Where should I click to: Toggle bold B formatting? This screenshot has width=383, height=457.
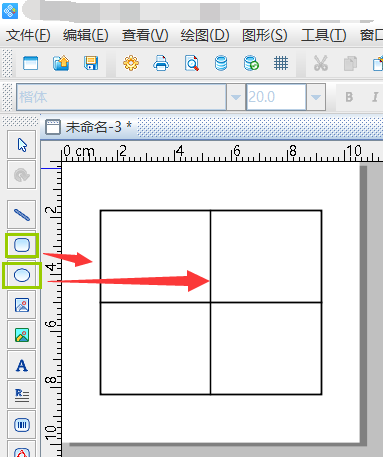(x=349, y=97)
